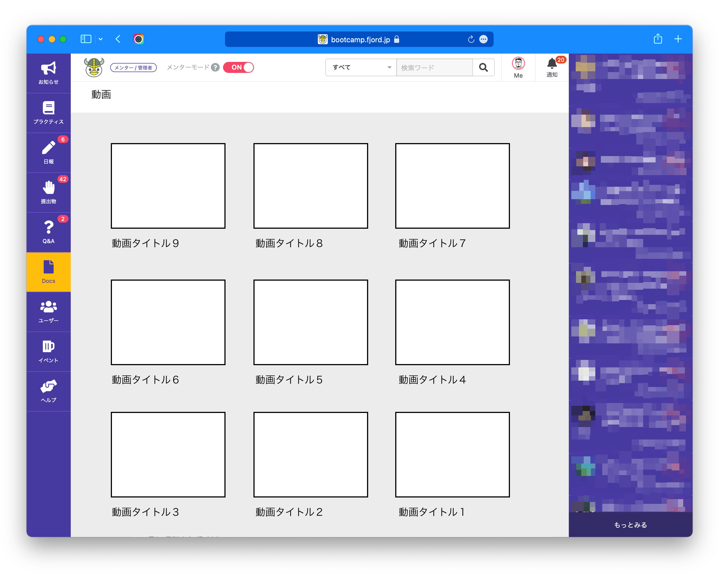This screenshot has width=728, height=574.
Task: Turn off メンターモード with the ON switch
Action: pos(239,67)
